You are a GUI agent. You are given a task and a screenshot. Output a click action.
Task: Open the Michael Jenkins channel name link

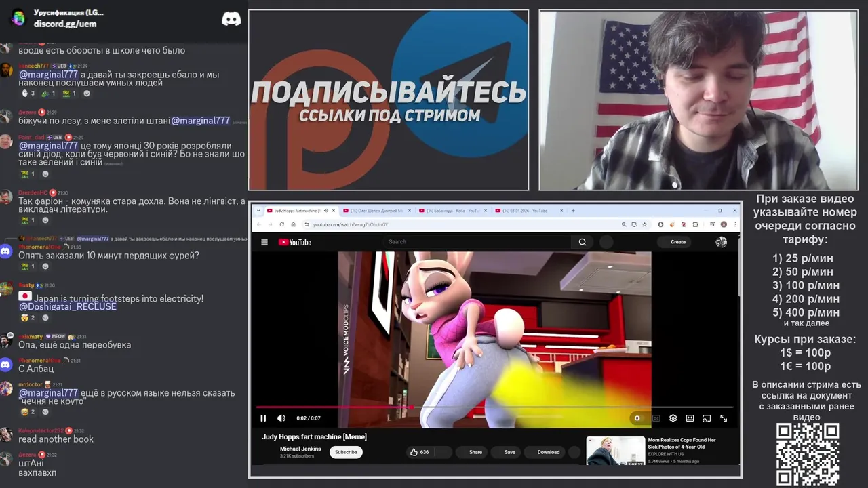tap(300, 449)
